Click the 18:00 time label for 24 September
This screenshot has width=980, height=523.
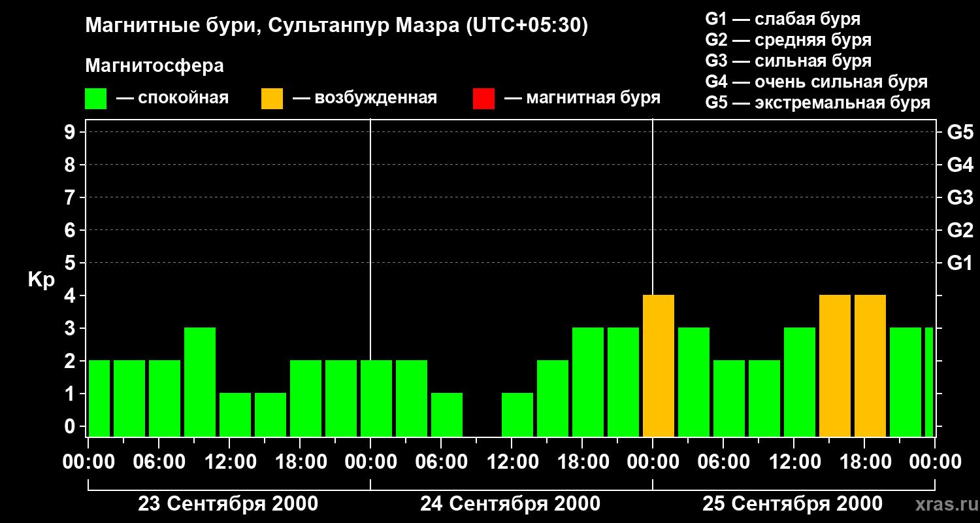582,462
